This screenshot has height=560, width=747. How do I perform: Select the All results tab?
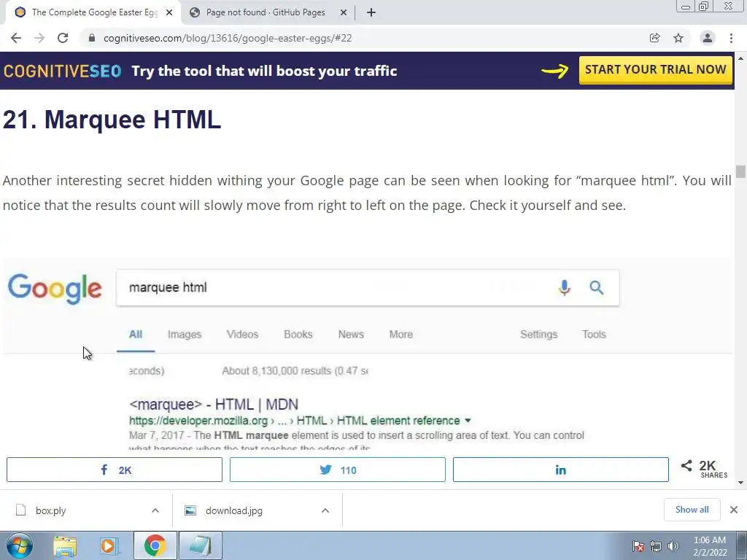[136, 334]
